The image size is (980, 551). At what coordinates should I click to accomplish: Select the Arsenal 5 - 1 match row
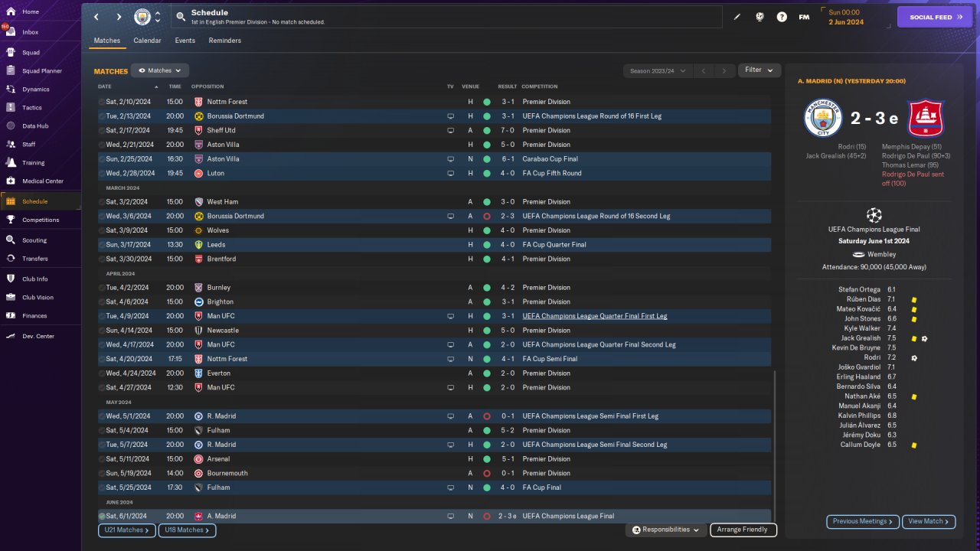(x=434, y=459)
